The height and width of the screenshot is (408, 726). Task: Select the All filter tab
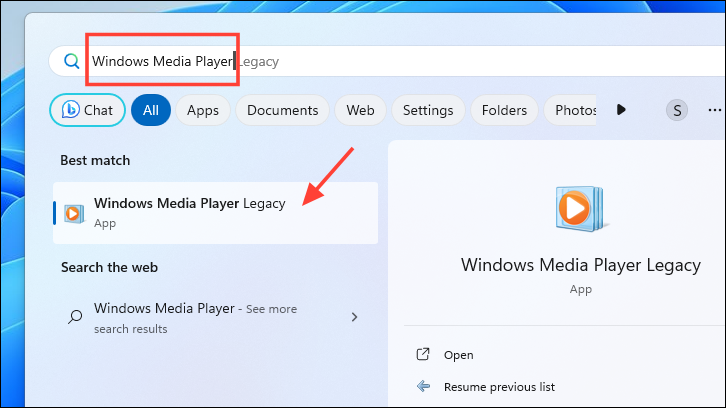[151, 110]
